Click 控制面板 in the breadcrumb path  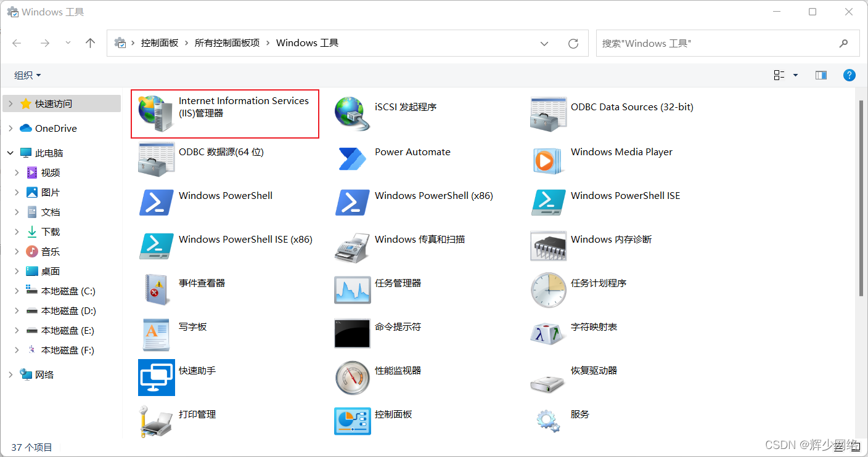coord(160,43)
